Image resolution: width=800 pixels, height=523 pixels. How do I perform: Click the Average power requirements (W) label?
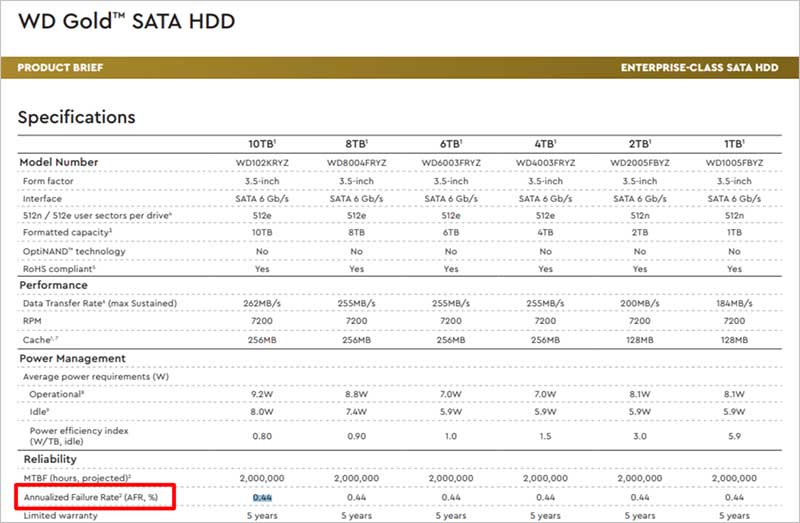point(95,377)
